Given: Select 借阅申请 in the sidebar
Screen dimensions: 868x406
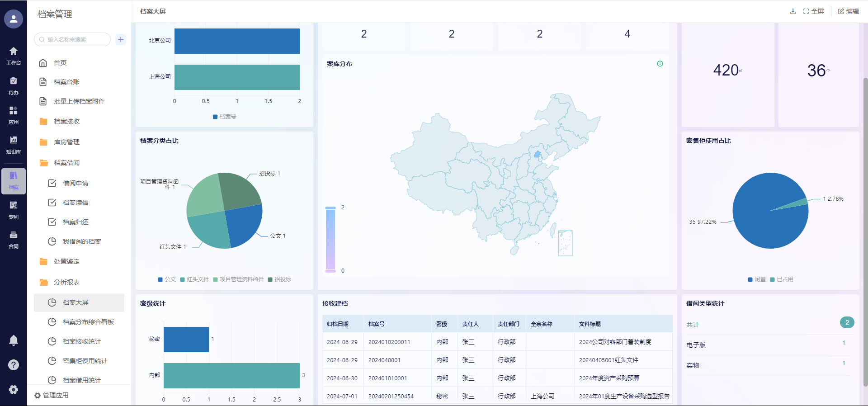Looking at the screenshot, I should pyautogui.click(x=75, y=183).
